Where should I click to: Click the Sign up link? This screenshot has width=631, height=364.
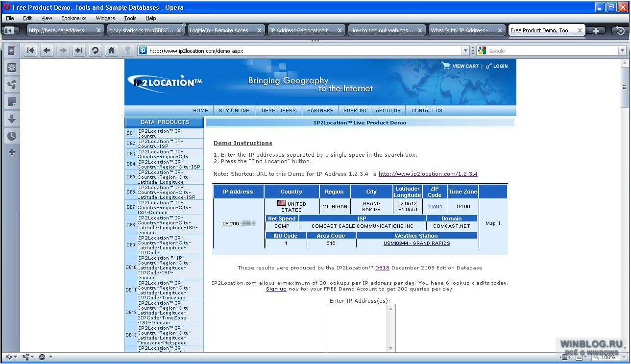coord(276,289)
